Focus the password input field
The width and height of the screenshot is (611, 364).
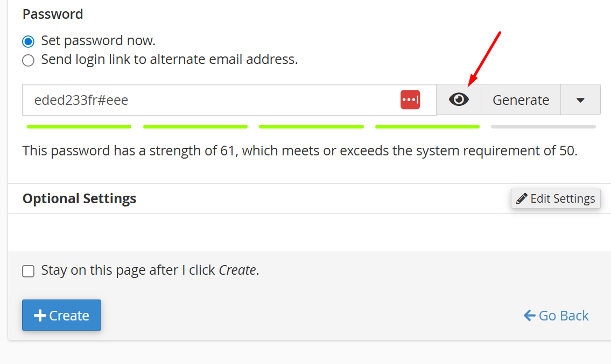pos(229,99)
